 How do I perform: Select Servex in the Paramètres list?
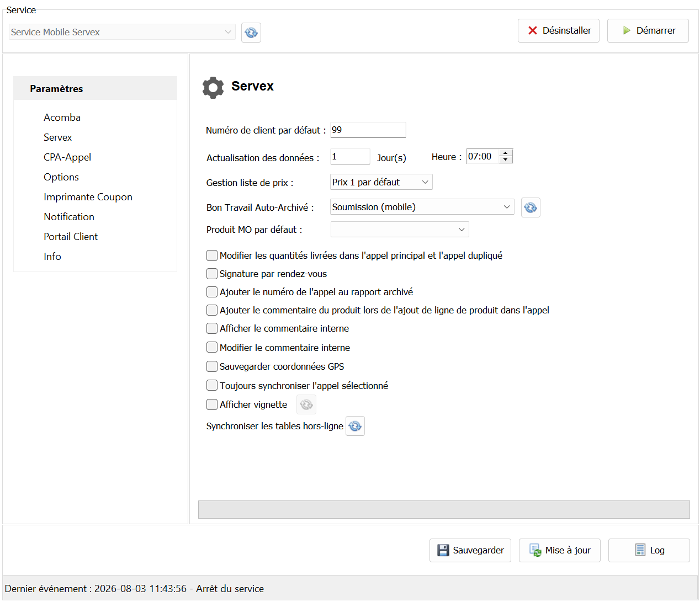(x=58, y=137)
